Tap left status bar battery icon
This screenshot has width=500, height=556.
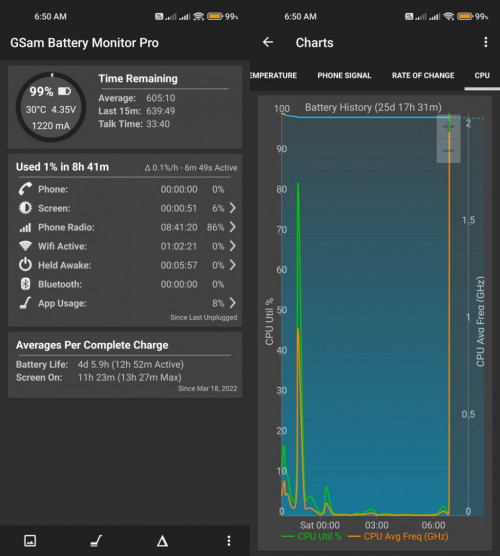[x=215, y=16]
